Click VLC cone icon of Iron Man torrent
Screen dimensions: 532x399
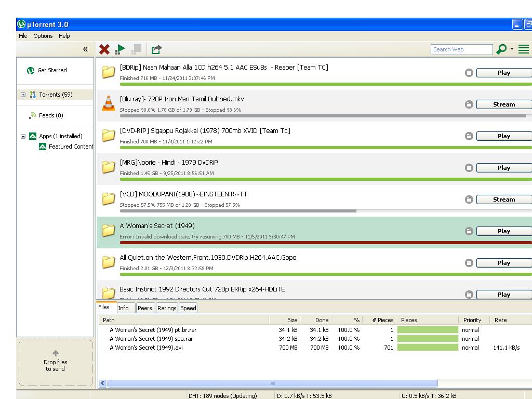[x=109, y=103]
